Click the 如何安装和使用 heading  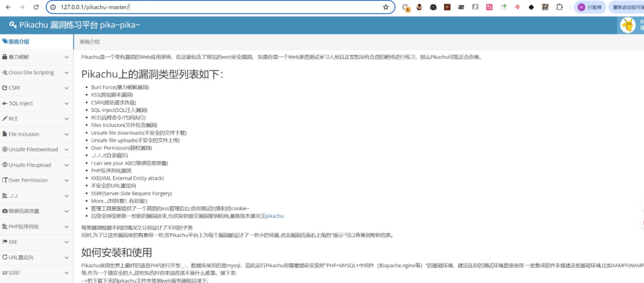pos(116,252)
